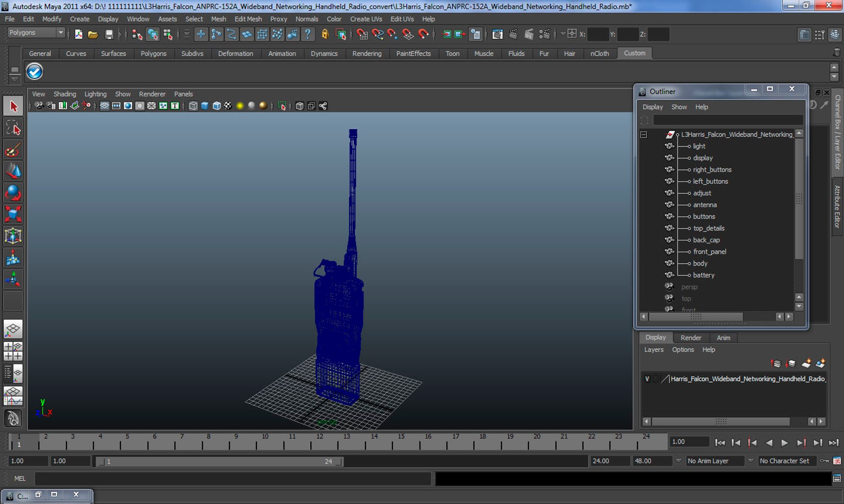Toggle use all lights viewport icon
The image size is (844, 504).
click(x=240, y=106)
